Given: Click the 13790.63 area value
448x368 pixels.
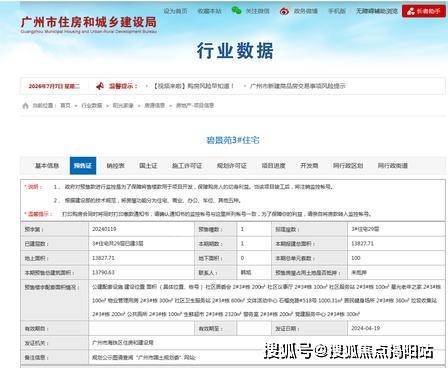Looking at the screenshot, I should [103, 272].
